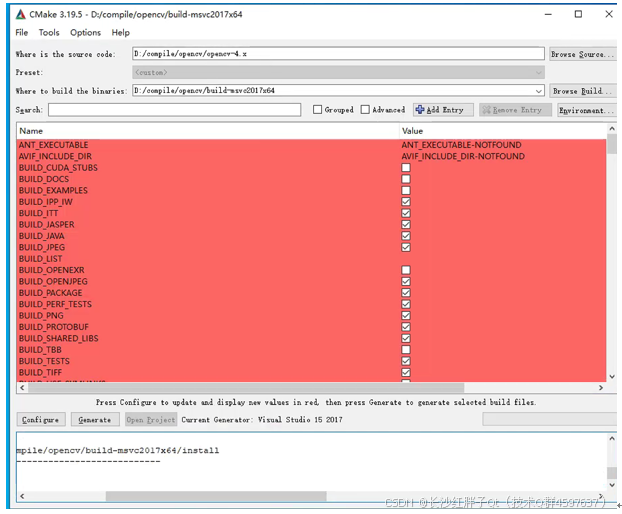Expand the build binaries path dropdown
The width and height of the screenshot is (622, 514).
(538, 91)
